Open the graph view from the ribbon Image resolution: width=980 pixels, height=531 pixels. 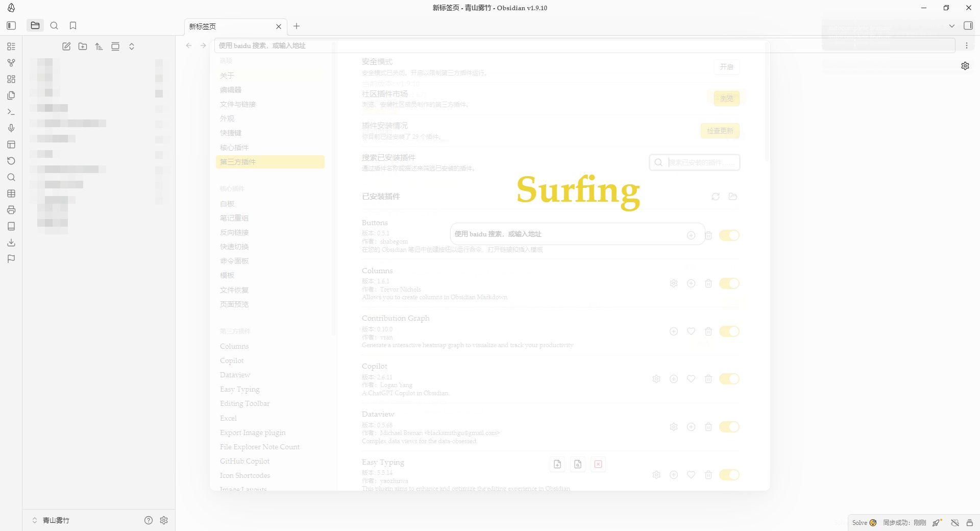(x=11, y=63)
